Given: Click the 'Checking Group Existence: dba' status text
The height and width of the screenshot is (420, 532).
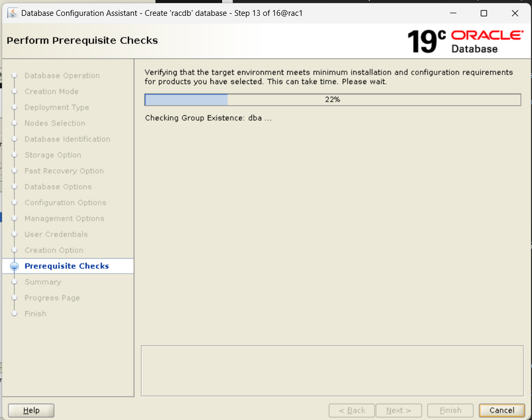Looking at the screenshot, I should [208, 118].
